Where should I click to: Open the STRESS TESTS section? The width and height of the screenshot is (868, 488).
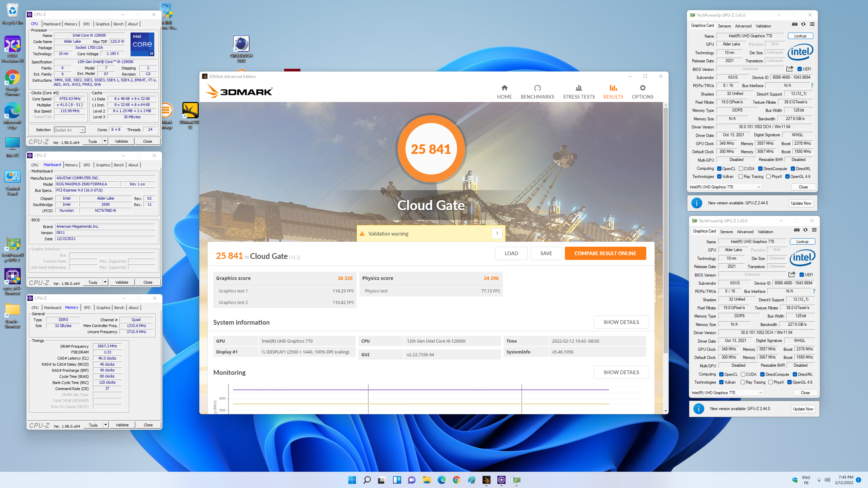(578, 92)
